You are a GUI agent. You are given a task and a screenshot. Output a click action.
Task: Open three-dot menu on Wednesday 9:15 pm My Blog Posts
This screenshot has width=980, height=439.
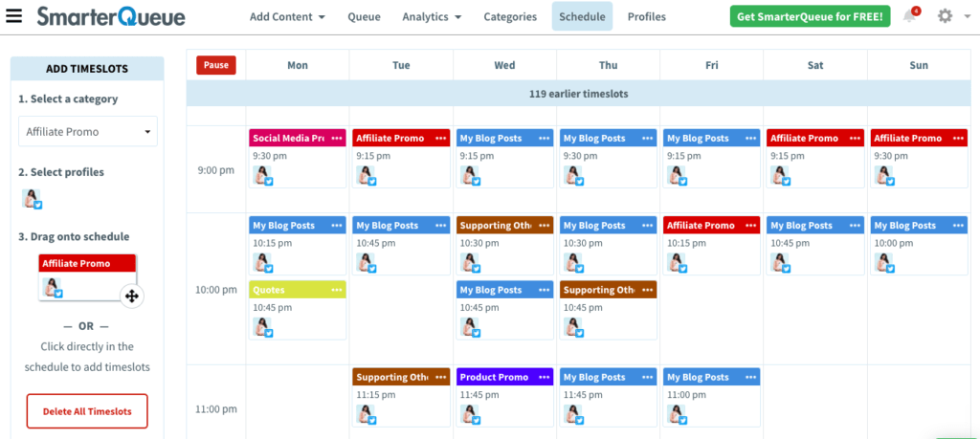[545, 138]
